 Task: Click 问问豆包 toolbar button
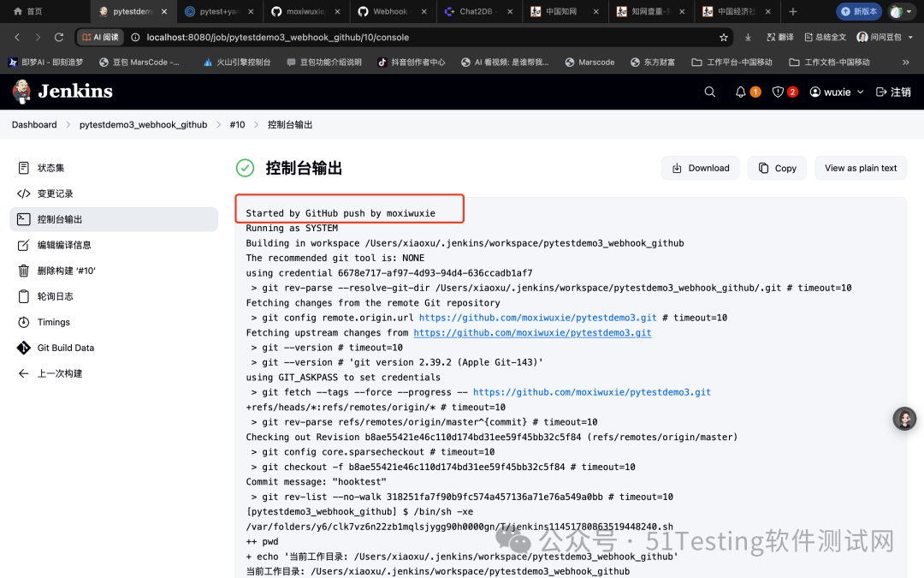pyautogui.click(x=879, y=37)
